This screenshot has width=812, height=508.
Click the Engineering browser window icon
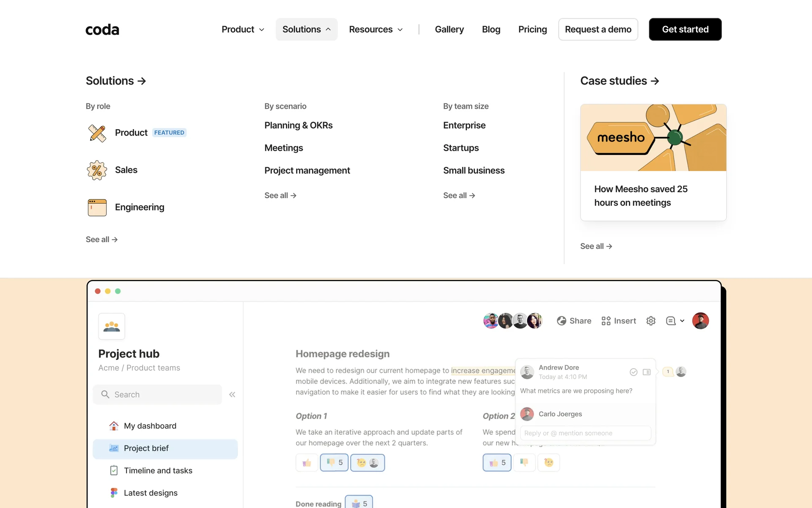[97, 207]
